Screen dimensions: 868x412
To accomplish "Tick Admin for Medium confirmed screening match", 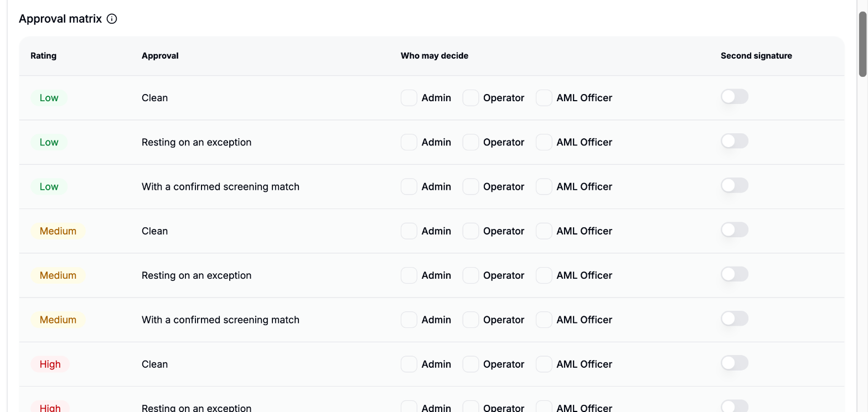I will 409,319.
